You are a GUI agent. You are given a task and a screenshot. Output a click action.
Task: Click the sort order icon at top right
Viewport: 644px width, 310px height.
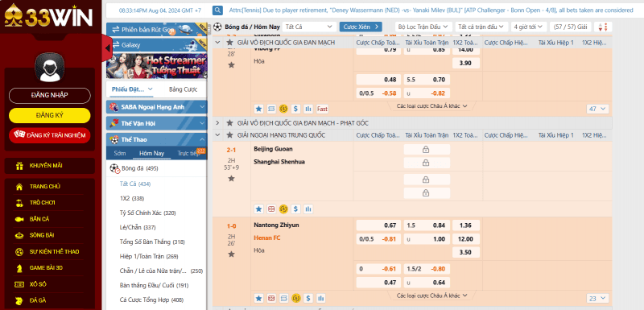[x=603, y=27]
